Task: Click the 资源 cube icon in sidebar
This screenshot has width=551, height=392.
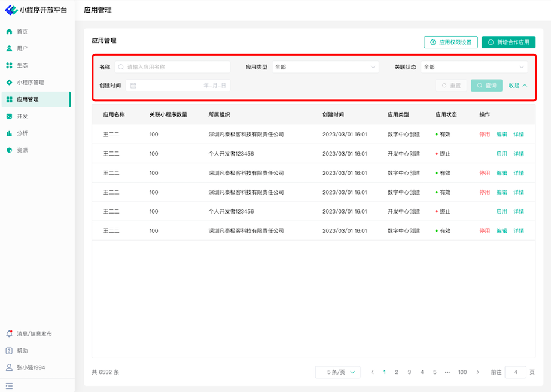Action: (x=9, y=150)
